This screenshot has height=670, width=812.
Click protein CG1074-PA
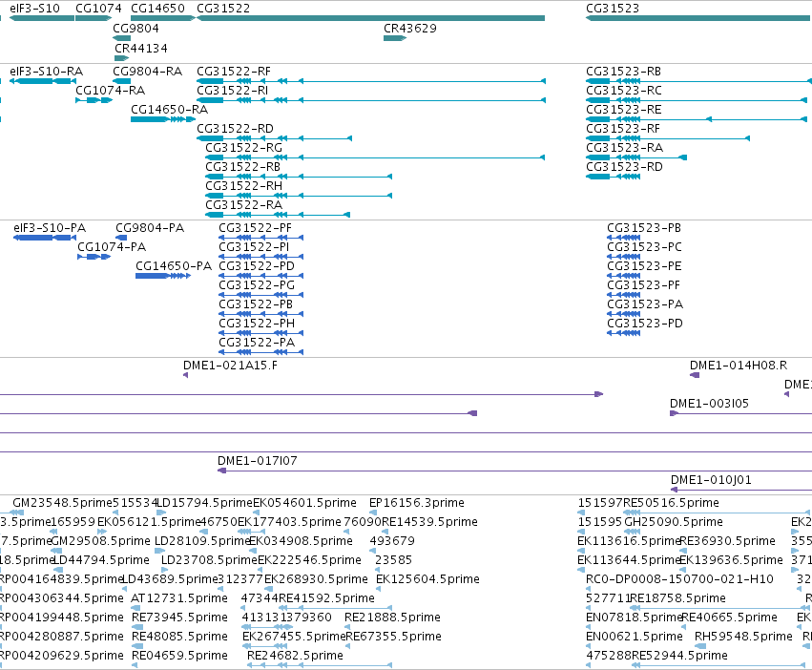94,257
